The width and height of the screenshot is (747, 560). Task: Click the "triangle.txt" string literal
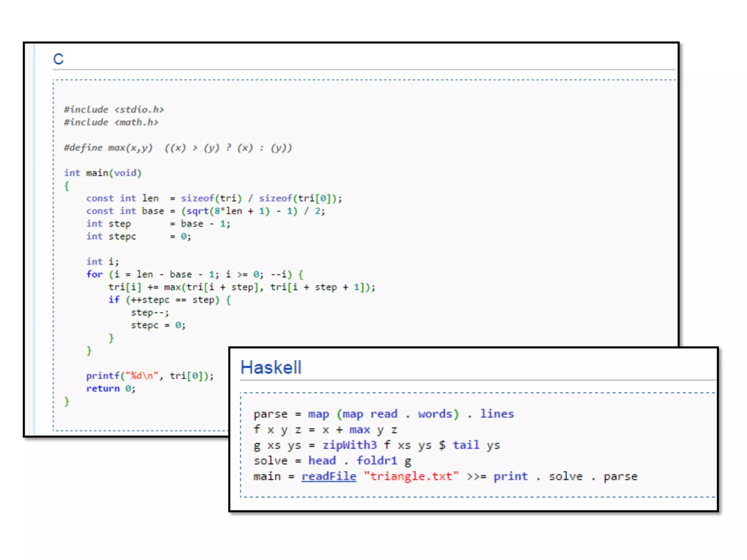411,476
